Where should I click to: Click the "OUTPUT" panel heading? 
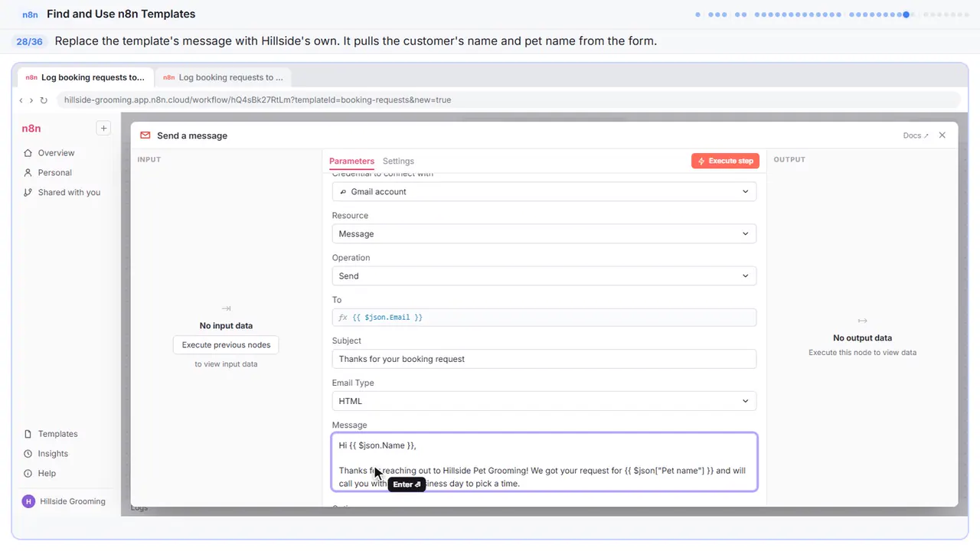point(789,160)
